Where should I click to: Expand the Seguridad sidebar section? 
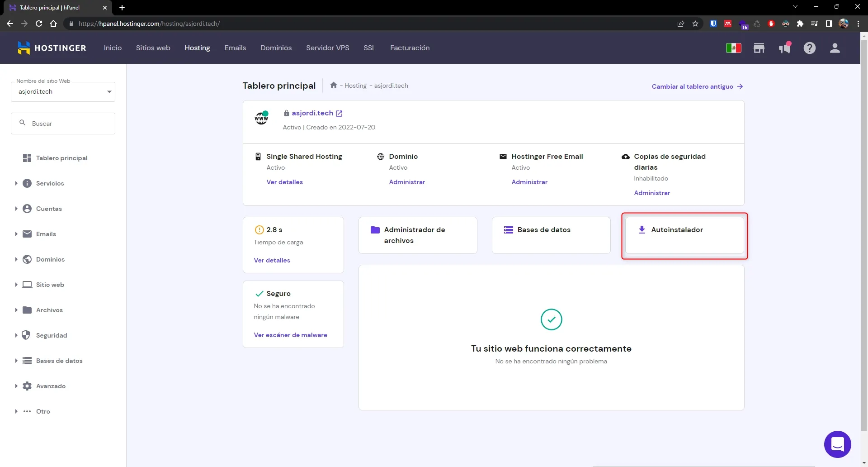[16, 335]
